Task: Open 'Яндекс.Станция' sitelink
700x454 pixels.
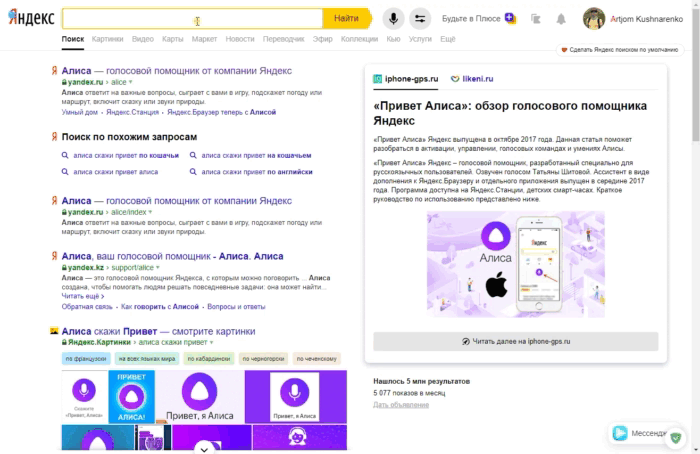Action: [133, 112]
